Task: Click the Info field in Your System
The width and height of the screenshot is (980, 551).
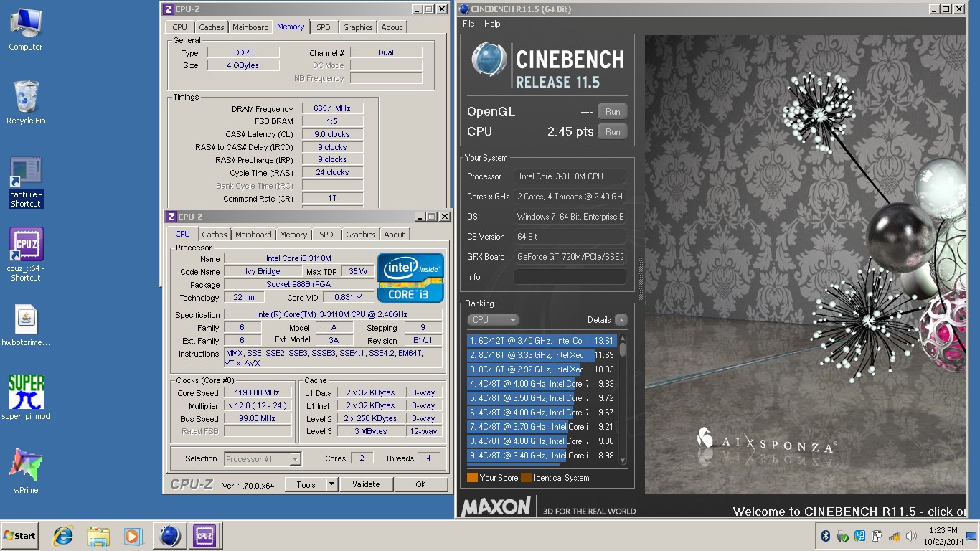Action: pyautogui.click(x=570, y=277)
